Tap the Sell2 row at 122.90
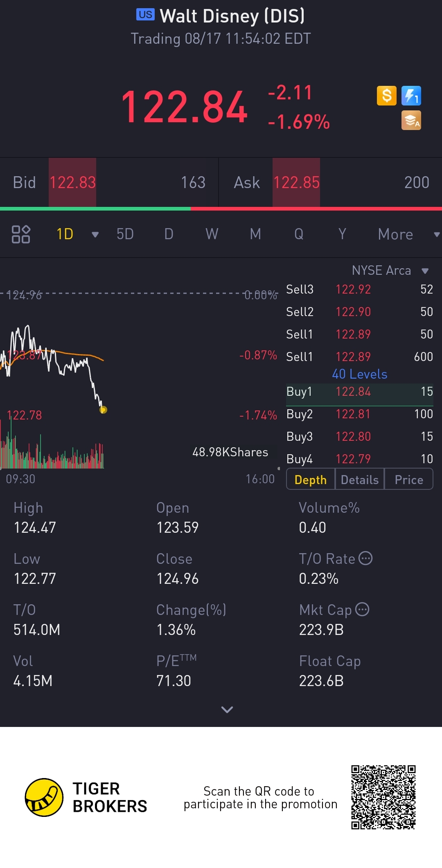The image size is (442, 868). click(359, 312)
